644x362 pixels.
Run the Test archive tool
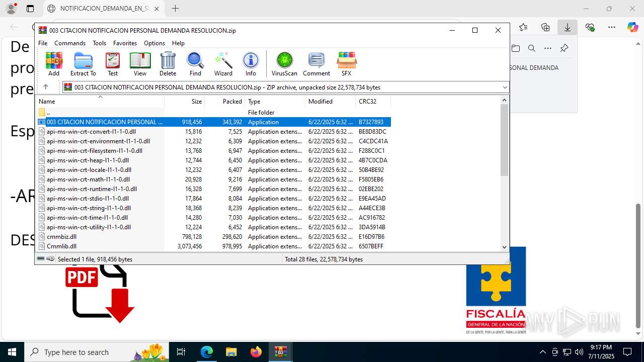pyautogui.click(x=113, y=64)
